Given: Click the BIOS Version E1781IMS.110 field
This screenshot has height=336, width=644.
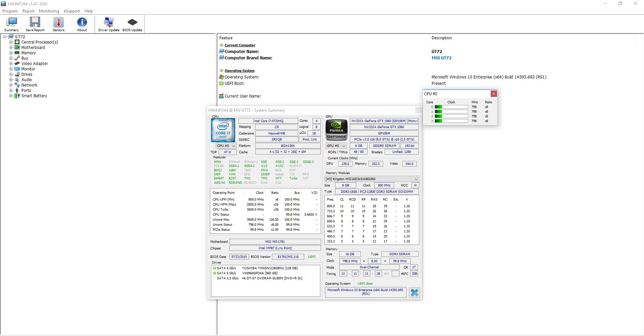Looking at the screenshot, I should [x=288, y=257].
